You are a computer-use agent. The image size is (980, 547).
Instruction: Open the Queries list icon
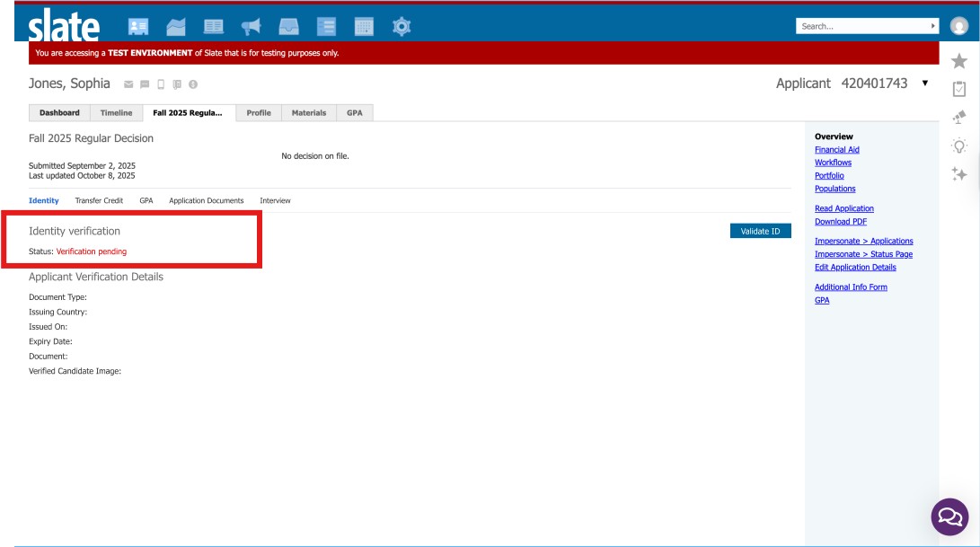click(x=326, y=26)
